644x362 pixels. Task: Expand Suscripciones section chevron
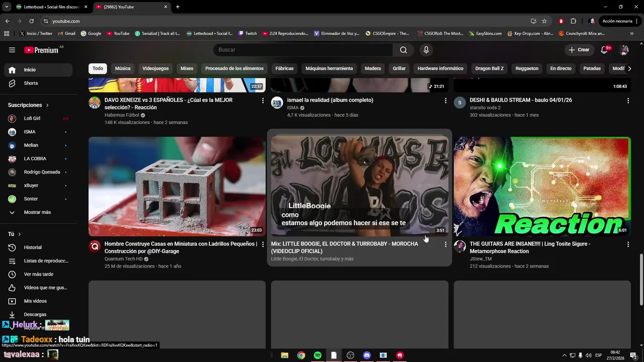(x=47, y=105)
